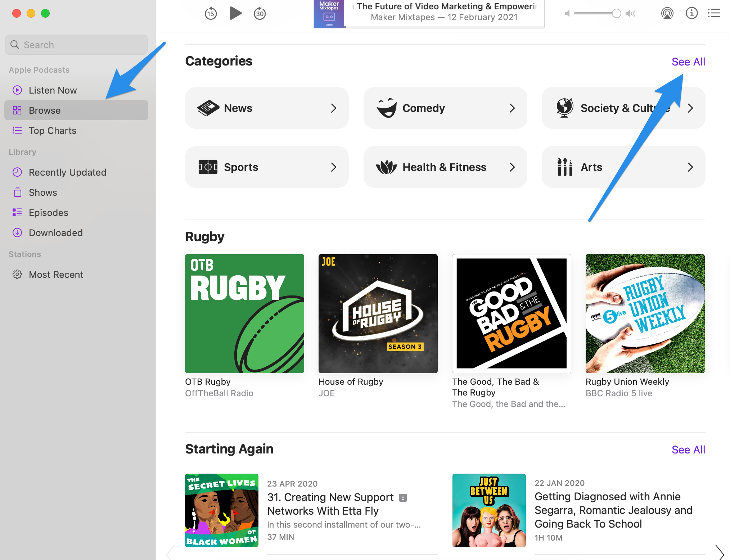Select Browse in the sidebar
This screenshot has width=730, height=560.
(45, 110)
